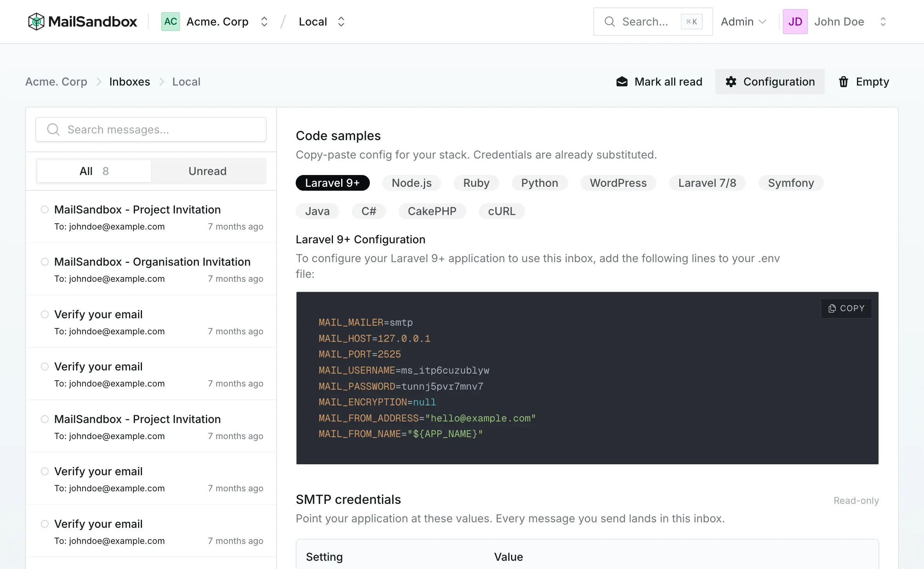This screenshot has width=924, height=569.
Task: Select the Ruby code sample
Action: click(x=476, y=183)
